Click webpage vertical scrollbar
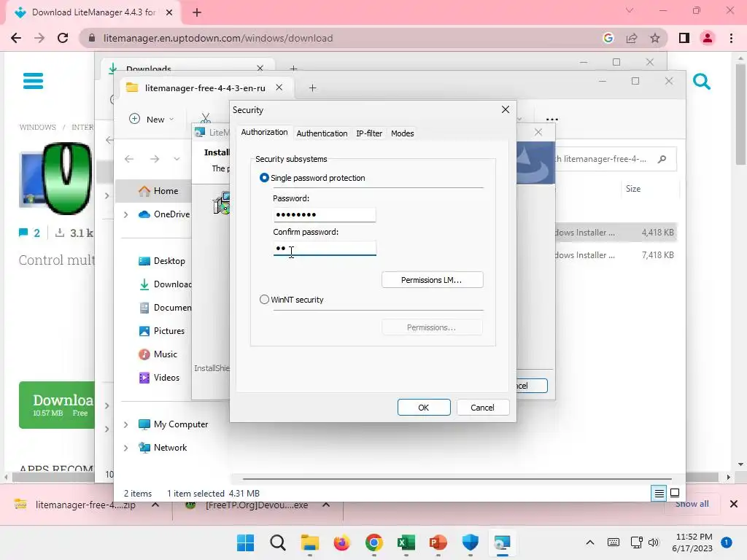 [x=740, y=114]
